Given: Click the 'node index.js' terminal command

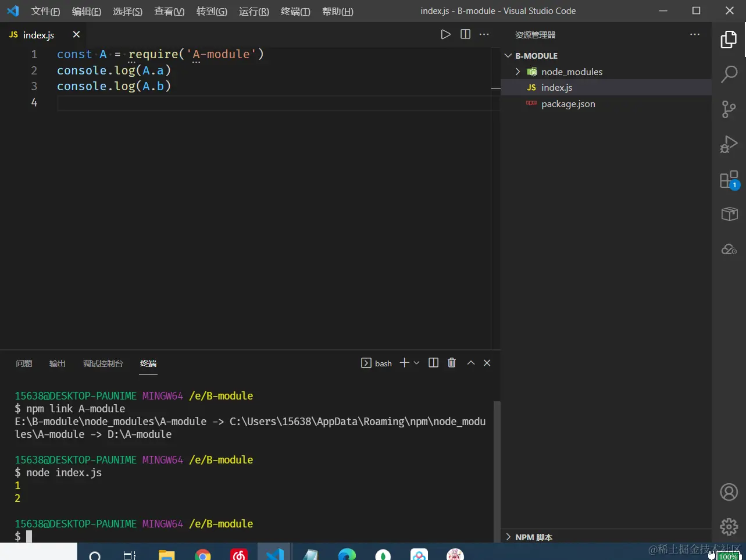Looking at the screenshot, I should [x=64, y=473].
